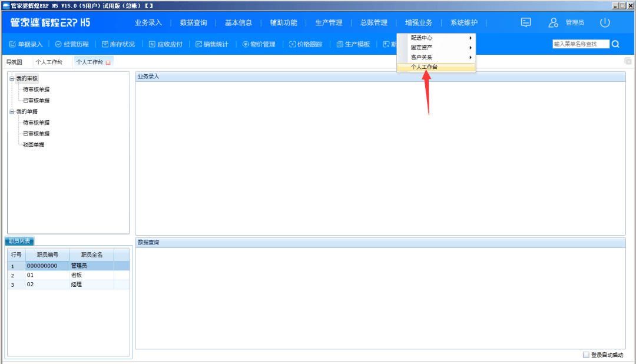636x364 pixels.
Task: Click the 职员全名 column header
Action: pyautogui.click(x=92, y=255)
